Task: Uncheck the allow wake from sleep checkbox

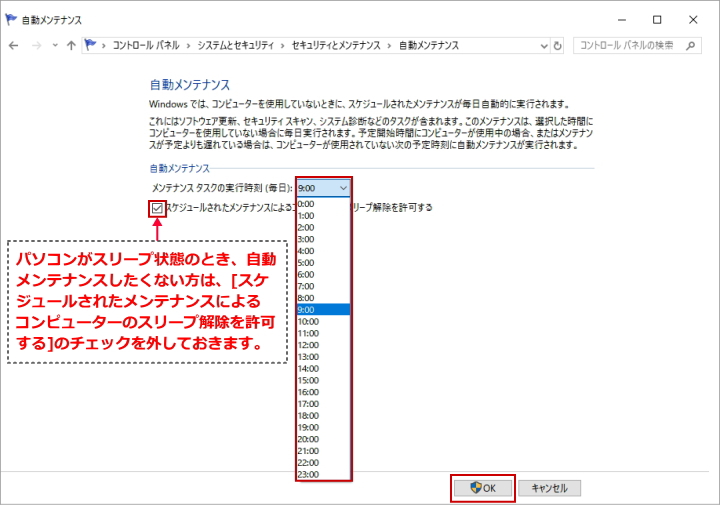Action: point(157,208)
